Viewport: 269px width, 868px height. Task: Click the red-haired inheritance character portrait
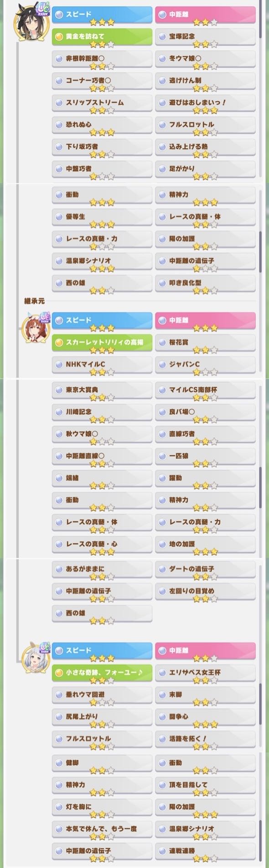[35, 329]
